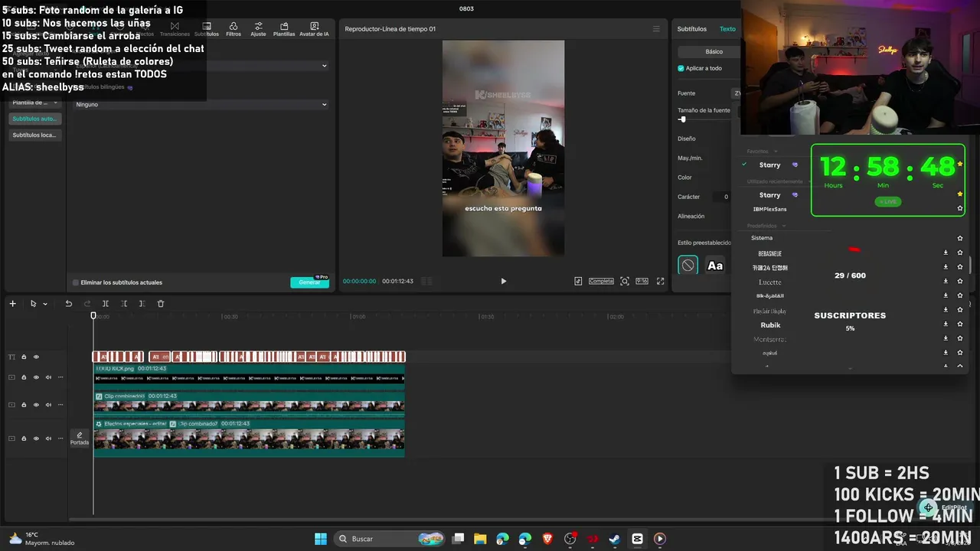Undo the last timeline action
The width and height of the screenshot is (980, 551).
[68, 304]
